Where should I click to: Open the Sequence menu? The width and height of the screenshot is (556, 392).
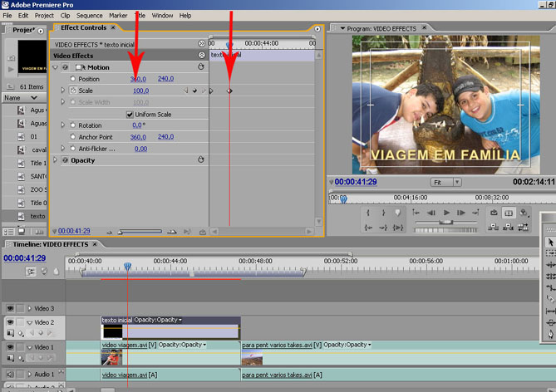(x=89, y=15)
